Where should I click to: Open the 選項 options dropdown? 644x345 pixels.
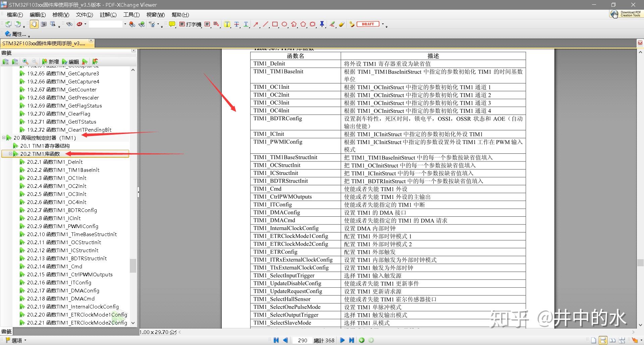(16, 340)
